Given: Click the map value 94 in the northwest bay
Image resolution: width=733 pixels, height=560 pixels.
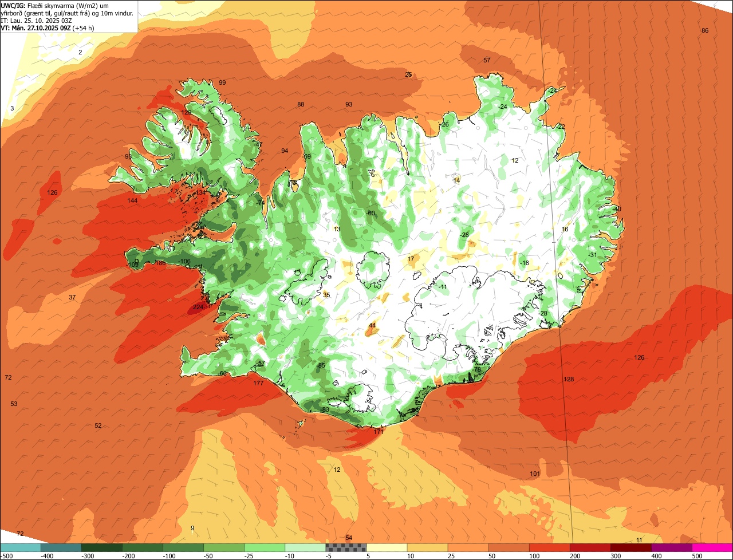Looking at the screenshot, I should [285, 151].
